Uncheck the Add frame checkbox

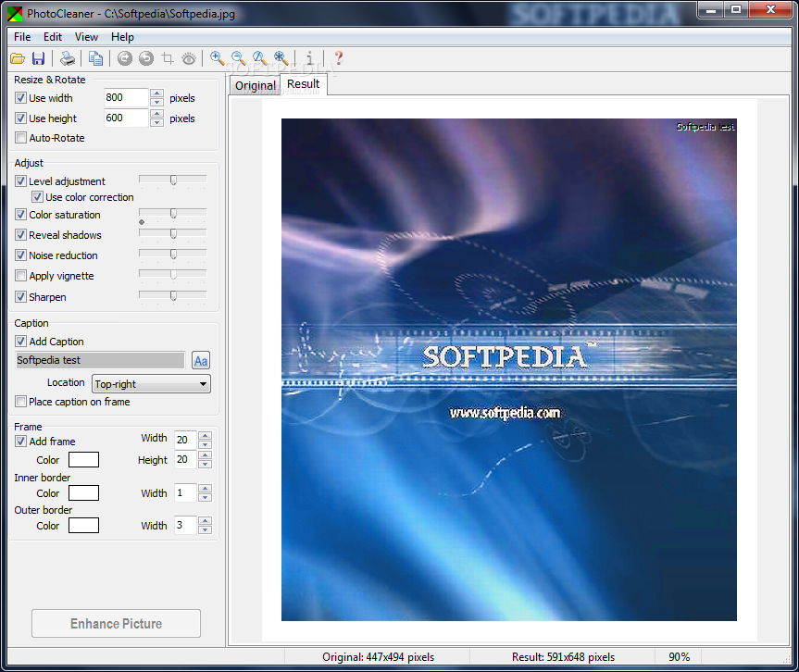pos(20,442)
